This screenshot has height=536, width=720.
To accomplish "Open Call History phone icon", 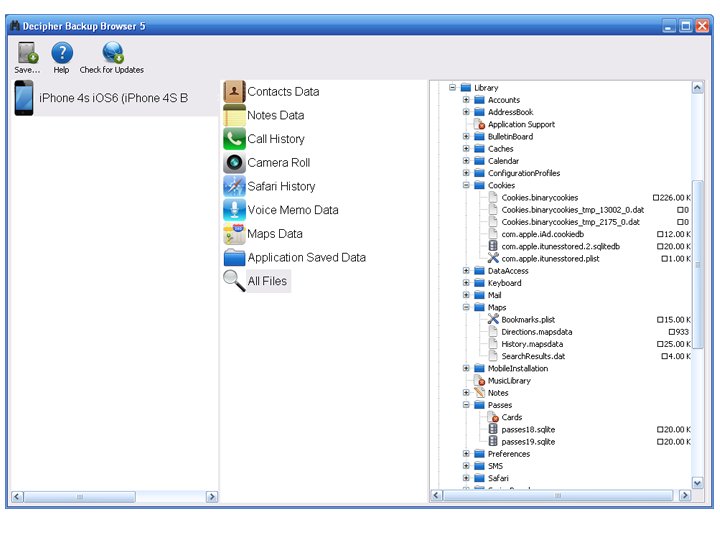I will coord(234,139).
